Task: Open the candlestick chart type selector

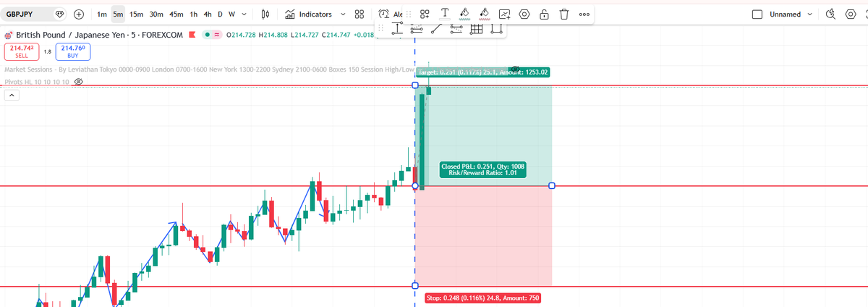Action: click(x=265, y=14)
